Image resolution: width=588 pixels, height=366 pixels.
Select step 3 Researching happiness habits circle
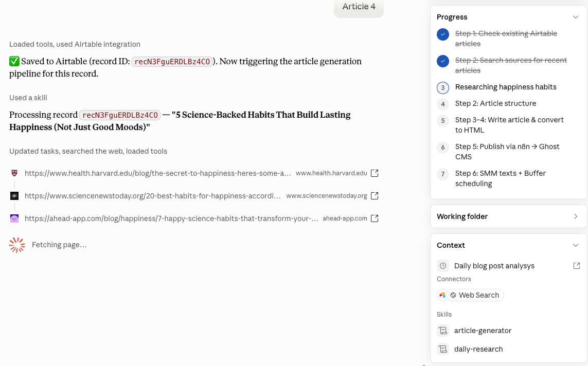[x=443, y=88]
